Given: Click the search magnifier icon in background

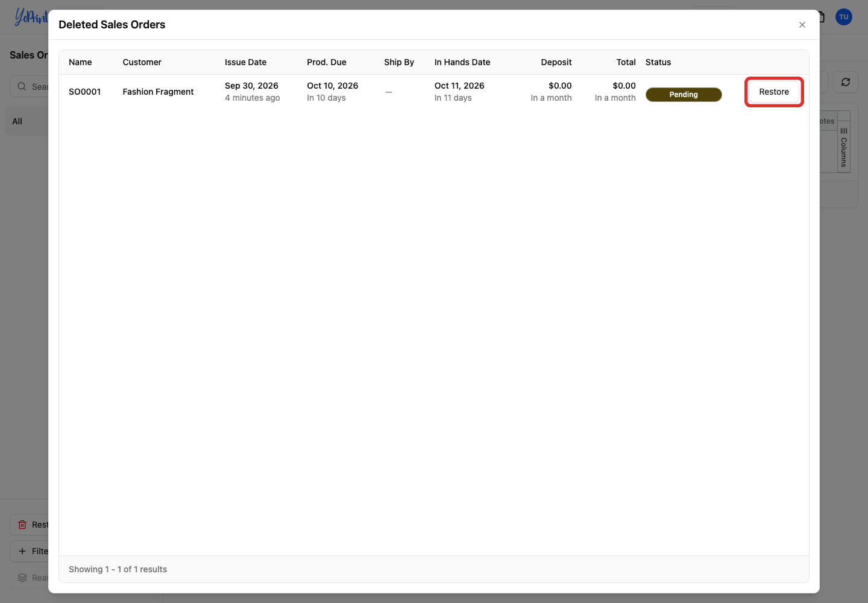Looking at the screenshot, I should tap(22, 86).
